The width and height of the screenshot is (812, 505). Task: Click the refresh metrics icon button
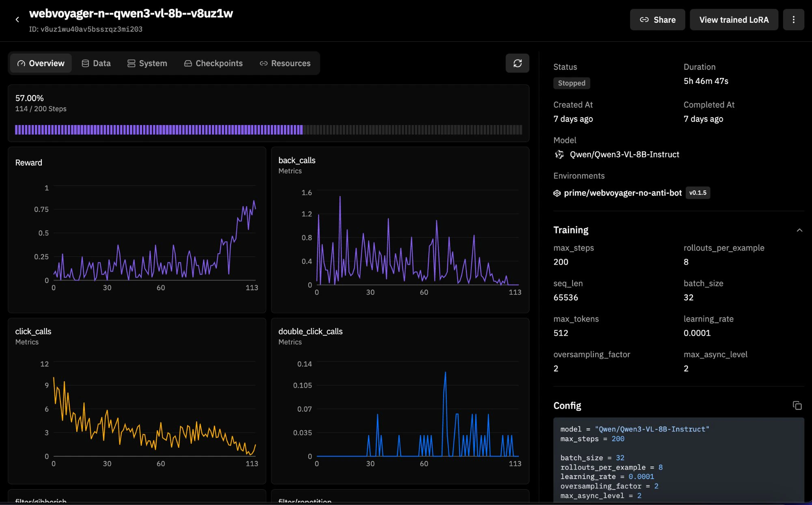coord(517,63)
